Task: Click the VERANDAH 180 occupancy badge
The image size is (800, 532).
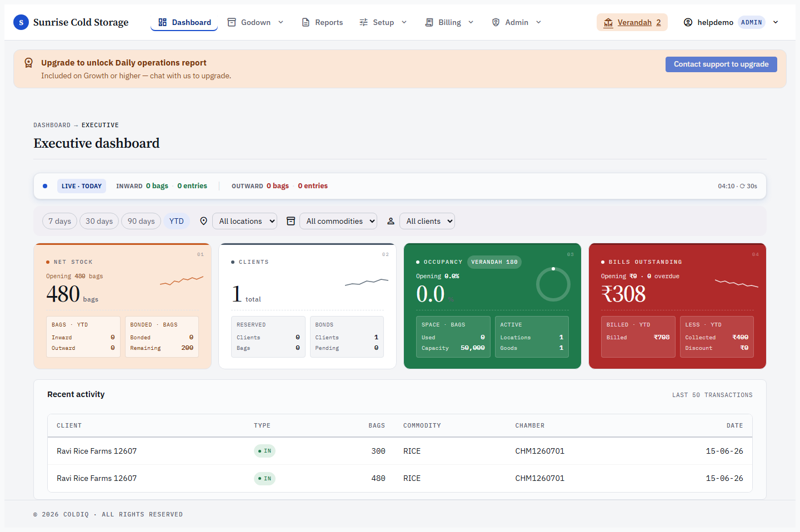Action: coord(494,262)
